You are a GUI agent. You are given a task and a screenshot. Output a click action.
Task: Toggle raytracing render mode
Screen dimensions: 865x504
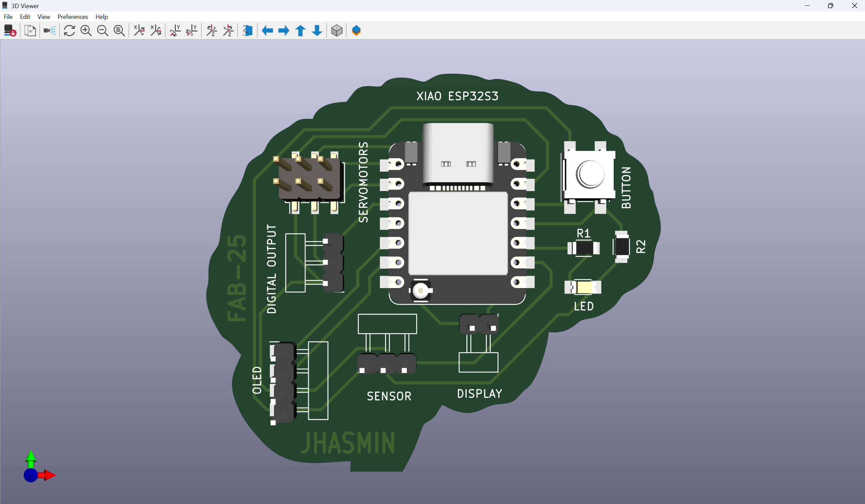50,30
